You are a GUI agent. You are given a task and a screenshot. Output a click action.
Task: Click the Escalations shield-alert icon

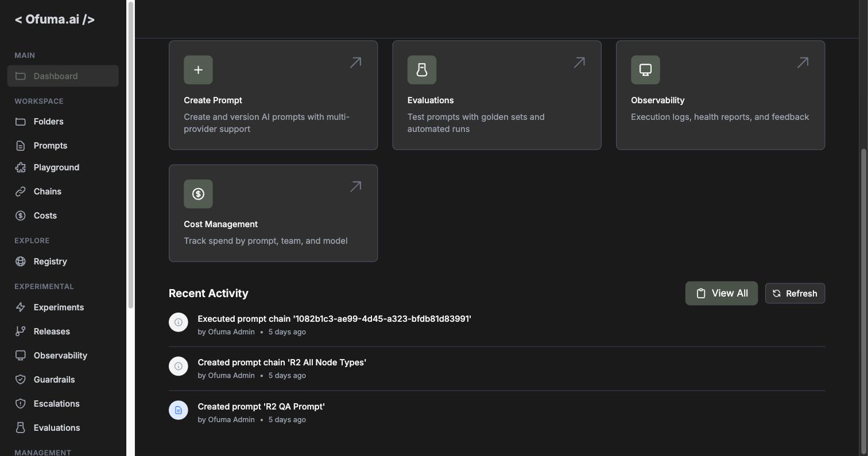pos(21,404)
